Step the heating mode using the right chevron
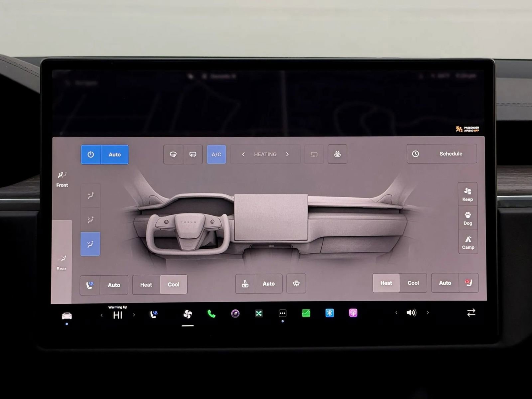The width and height of the screenshot is (532, 399). pos(287,154)
